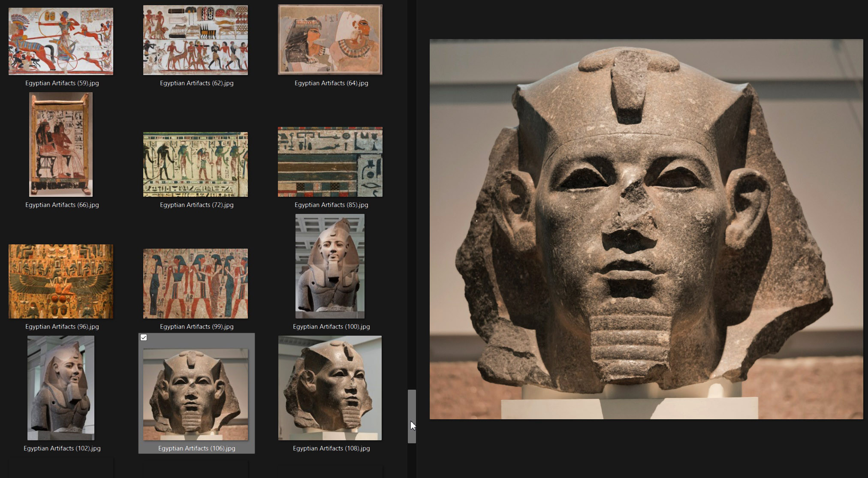Click the file name Egyptian Artifacts (102).jpg
868x478 pixels.
coord(62,448)
